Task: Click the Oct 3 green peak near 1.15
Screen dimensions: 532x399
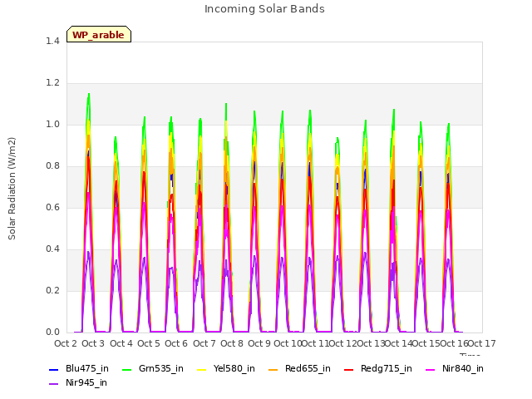Action: (89, 94)
